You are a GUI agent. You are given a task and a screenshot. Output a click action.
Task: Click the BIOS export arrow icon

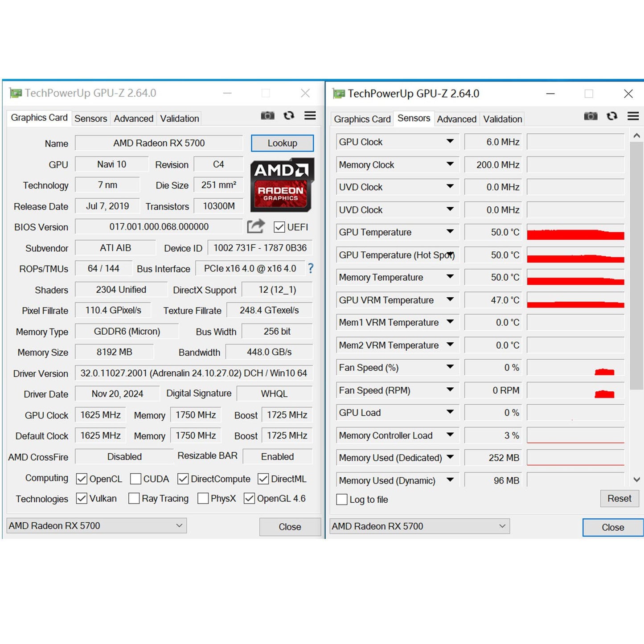(256, 226)
